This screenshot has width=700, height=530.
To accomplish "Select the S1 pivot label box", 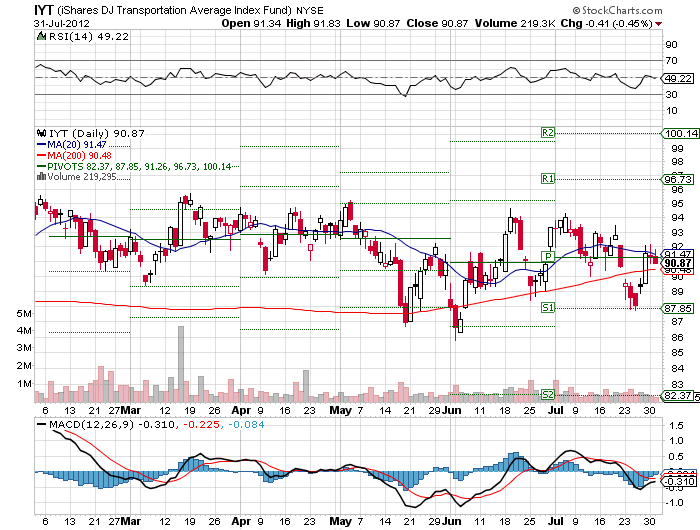I will click(x=548, y=307).
